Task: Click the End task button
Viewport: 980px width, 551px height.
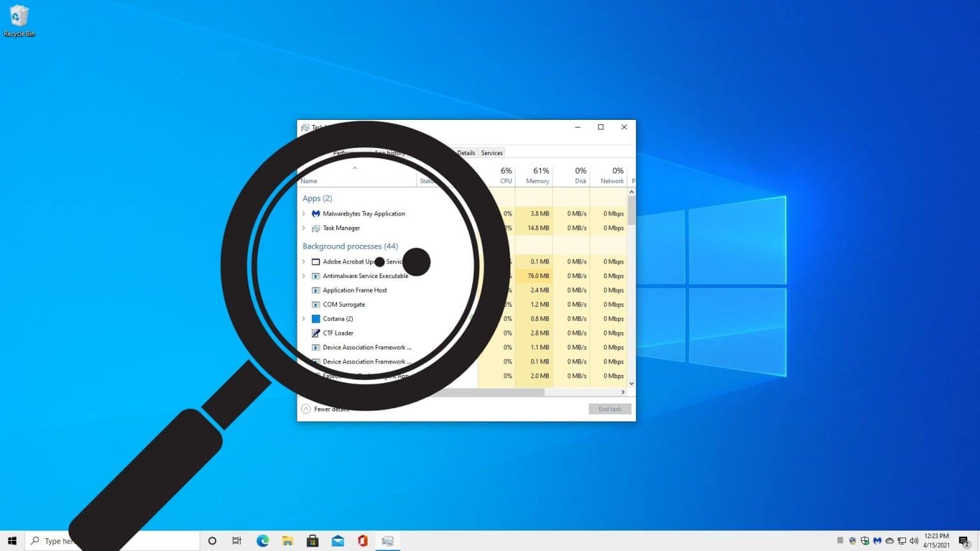Action: click(x=609, y=409)
